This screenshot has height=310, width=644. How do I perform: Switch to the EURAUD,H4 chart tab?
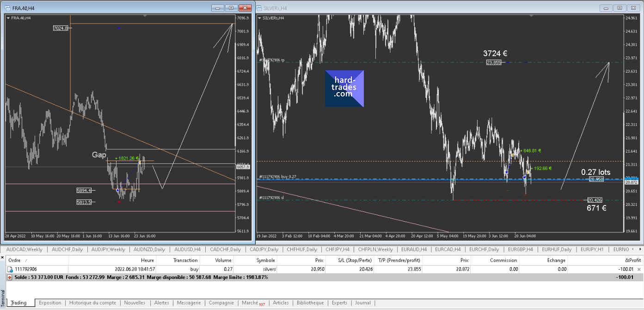click(414, 249)
